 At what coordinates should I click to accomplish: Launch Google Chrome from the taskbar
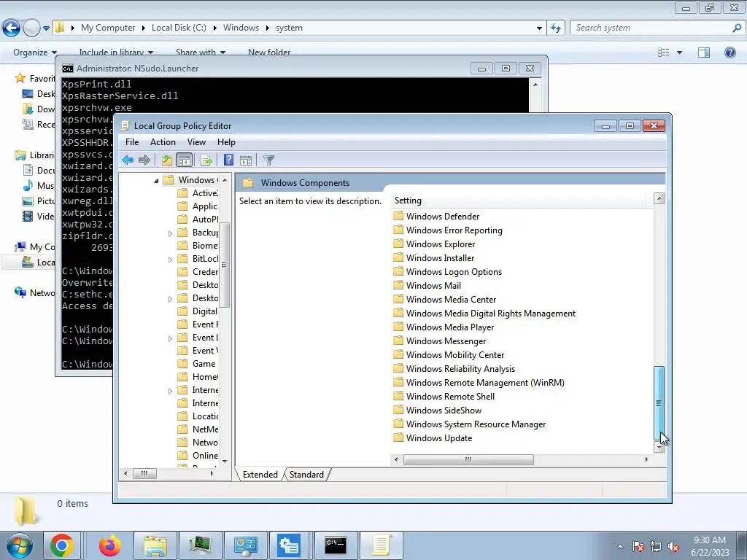(61, 545)
